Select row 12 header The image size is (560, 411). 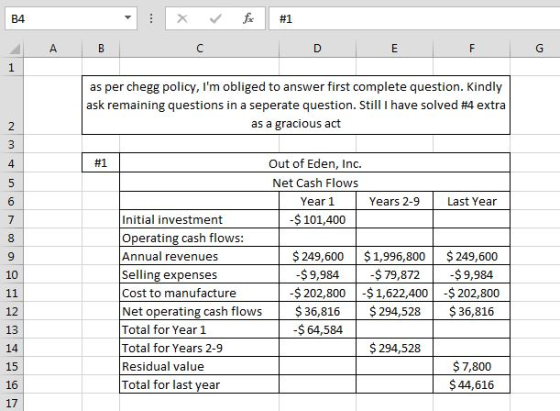point(11,311)
